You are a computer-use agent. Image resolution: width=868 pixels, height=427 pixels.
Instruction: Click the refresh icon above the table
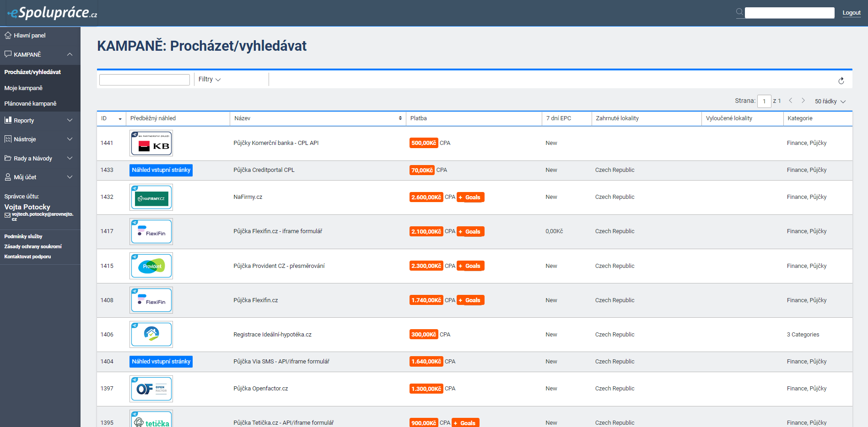point(841,80)
